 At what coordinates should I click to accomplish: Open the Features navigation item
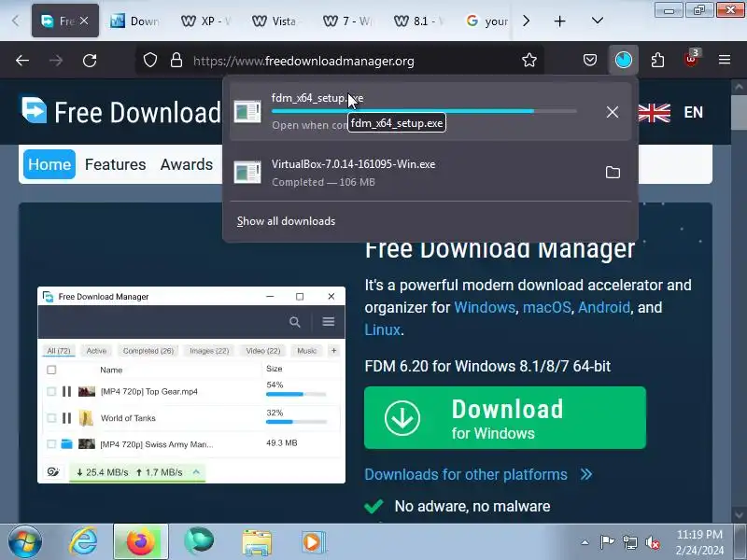(115, 164)
